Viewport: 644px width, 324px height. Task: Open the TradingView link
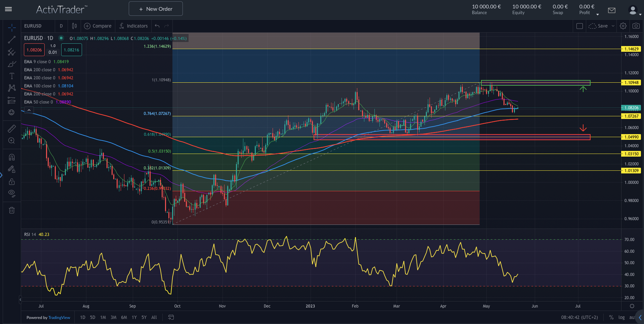click(x=59, y=317)
